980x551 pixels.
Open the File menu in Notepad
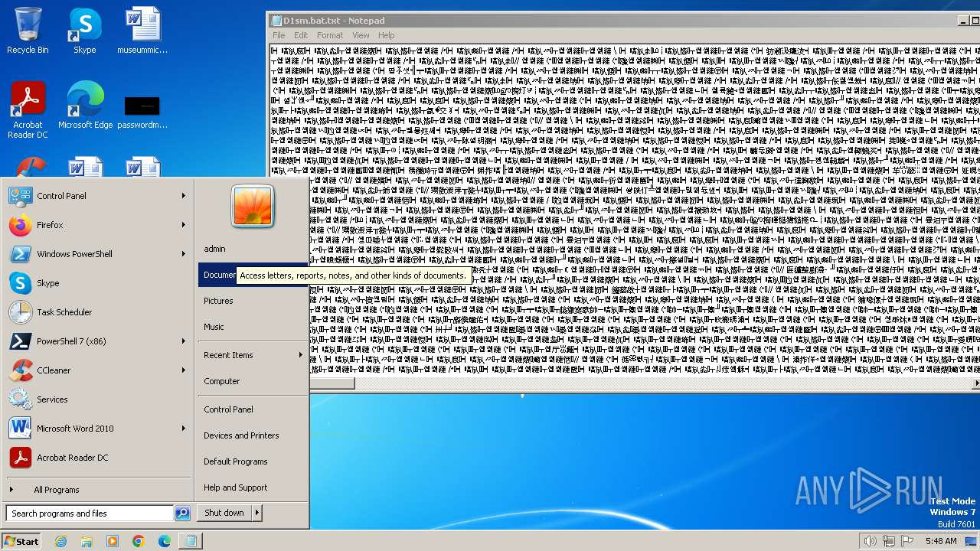click(x=279, y=35)
